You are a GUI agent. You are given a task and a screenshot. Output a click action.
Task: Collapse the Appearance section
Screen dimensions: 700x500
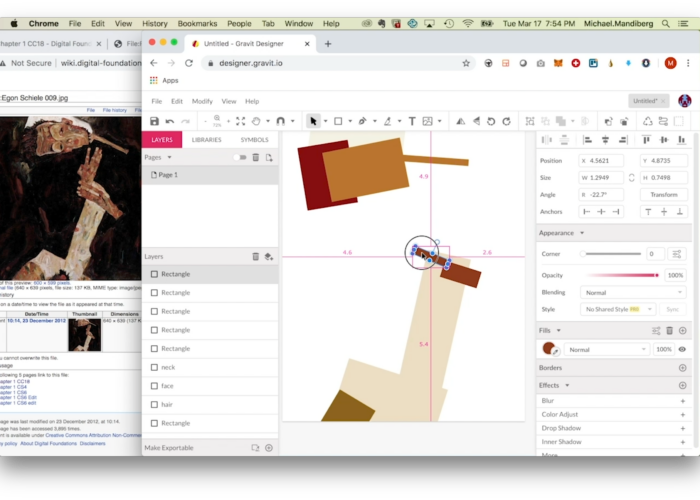point(582,233)
